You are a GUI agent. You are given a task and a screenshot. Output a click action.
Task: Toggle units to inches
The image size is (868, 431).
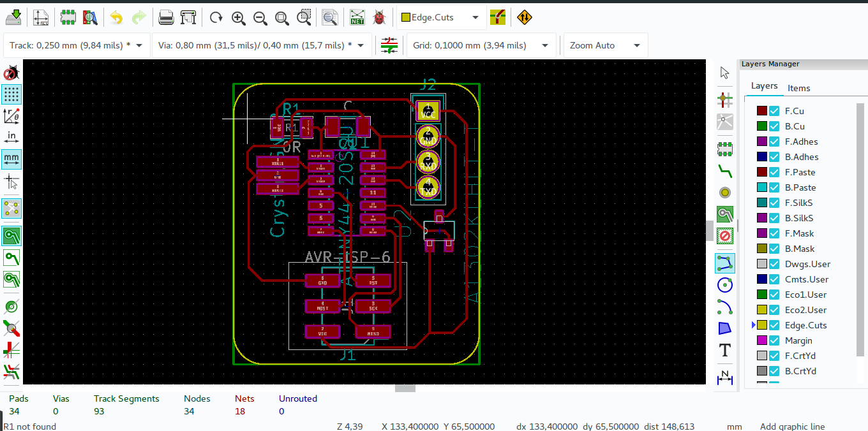pyautogui.click(x=11, y=136)
